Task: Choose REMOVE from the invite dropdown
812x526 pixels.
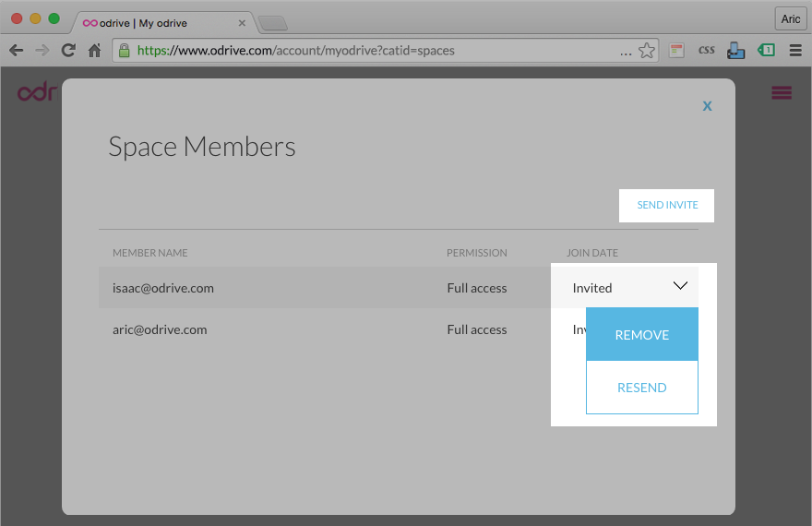Action: 642,335
